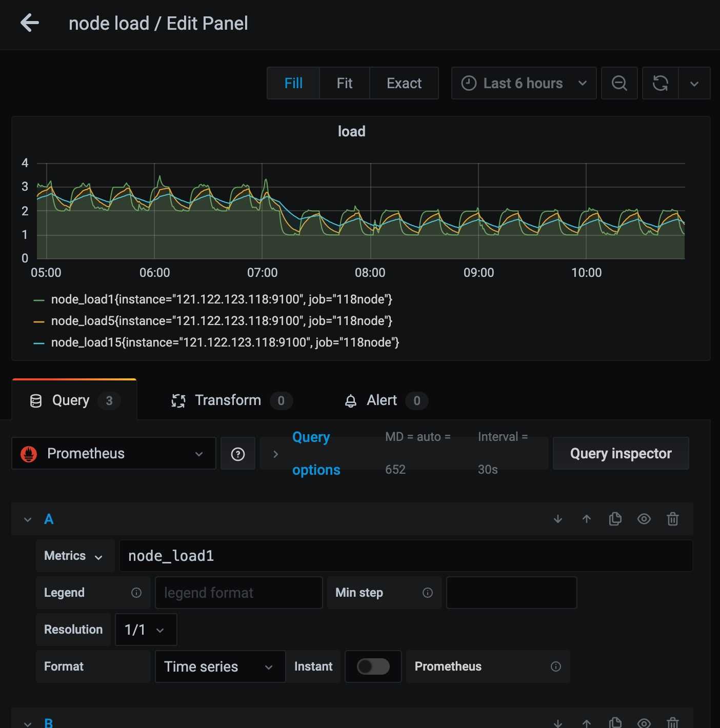Delete query B with trash icon
This screenshot has width=720, height=728.
point(673,723)
